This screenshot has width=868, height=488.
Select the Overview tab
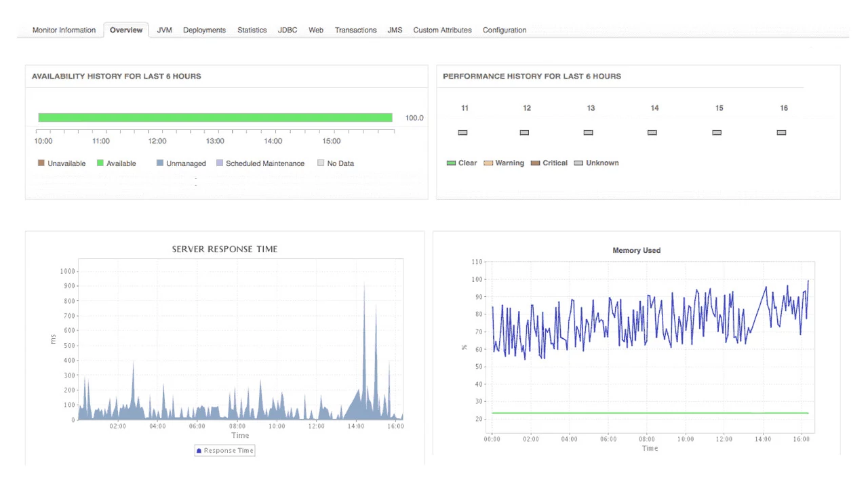126,30
